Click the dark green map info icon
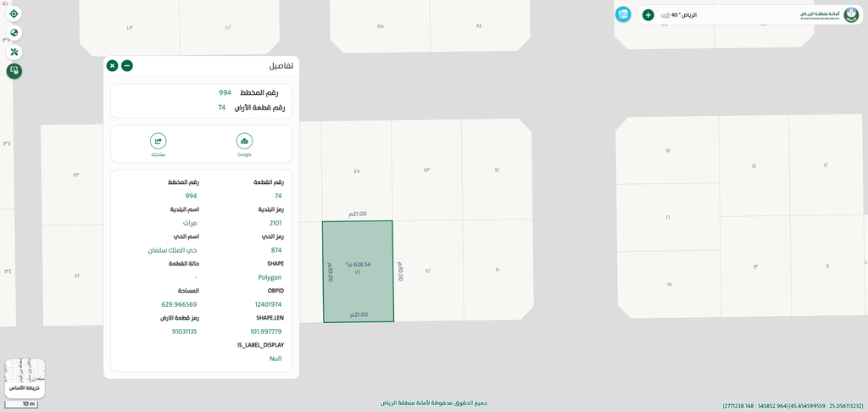The width and height of the screenshot is (868, 412). point(14,70)
